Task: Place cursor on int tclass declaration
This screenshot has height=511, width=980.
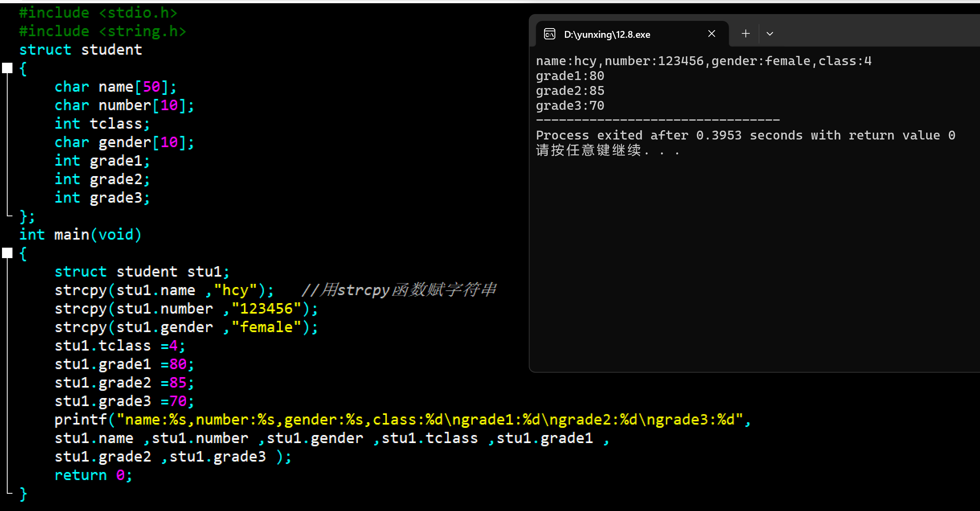Action: 102,124
